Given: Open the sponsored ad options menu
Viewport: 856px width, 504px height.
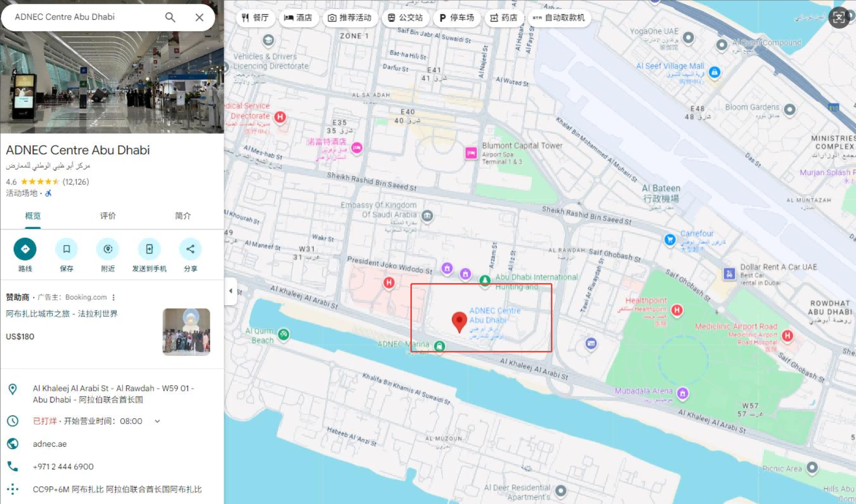Looking at the screenshot, I should (x=113, y=297).
